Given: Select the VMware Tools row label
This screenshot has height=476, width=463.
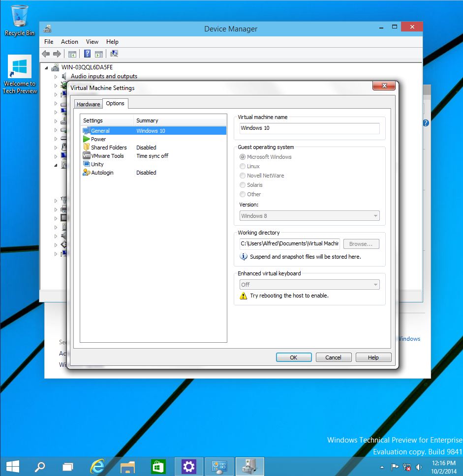Looking at the screenshot, I should click(108, 156).
